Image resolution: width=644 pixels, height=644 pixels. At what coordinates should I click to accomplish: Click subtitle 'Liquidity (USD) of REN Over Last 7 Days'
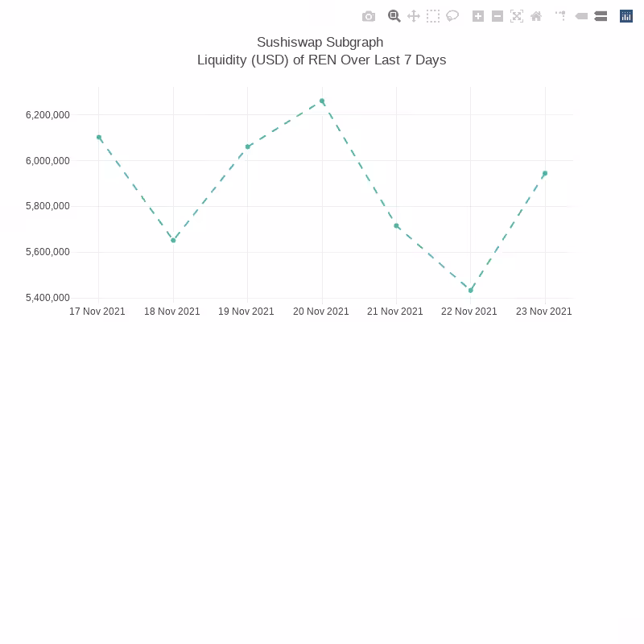[321, 60]
